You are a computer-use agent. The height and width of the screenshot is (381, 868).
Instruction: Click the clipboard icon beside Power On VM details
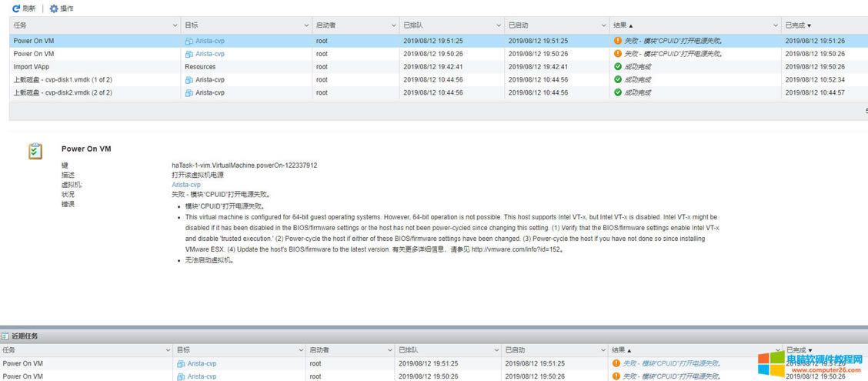point(35,151)
